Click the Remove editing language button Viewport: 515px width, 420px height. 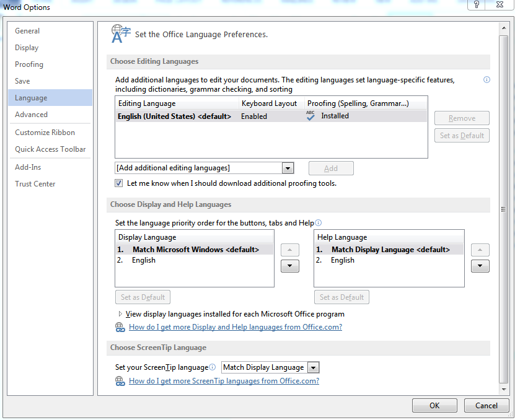click(462, 118)
